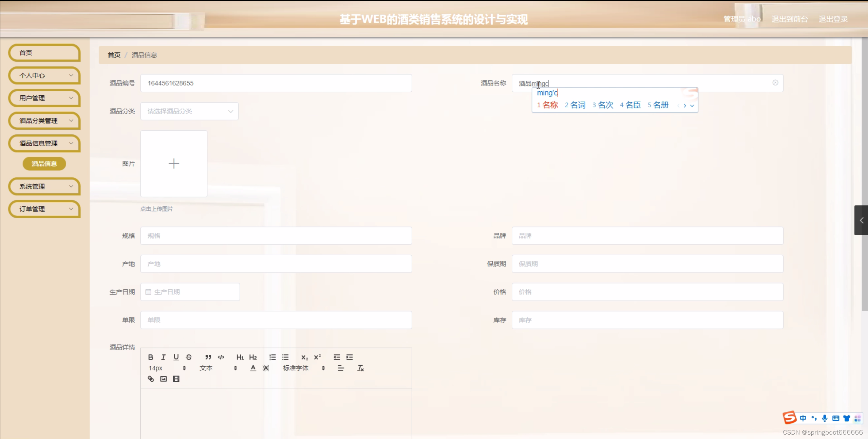868x439 pixels.
Task: Click the 退出登录 logout link
Action: click(833, 19)
